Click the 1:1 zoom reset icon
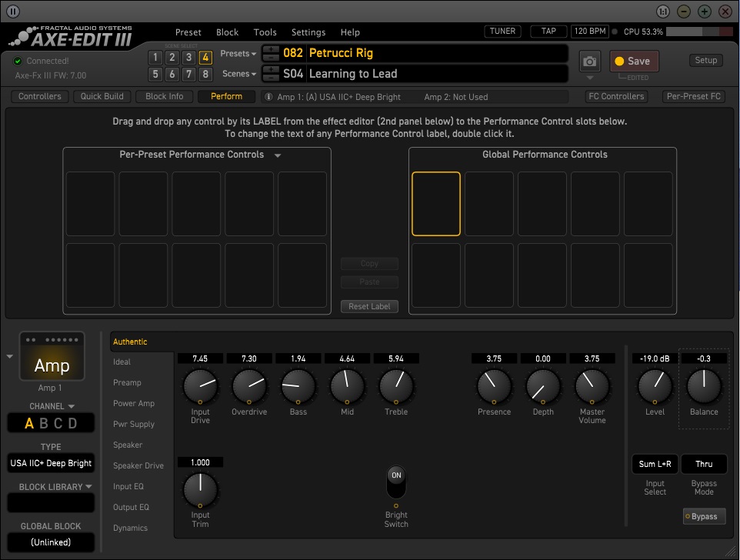 click(663, 12)
